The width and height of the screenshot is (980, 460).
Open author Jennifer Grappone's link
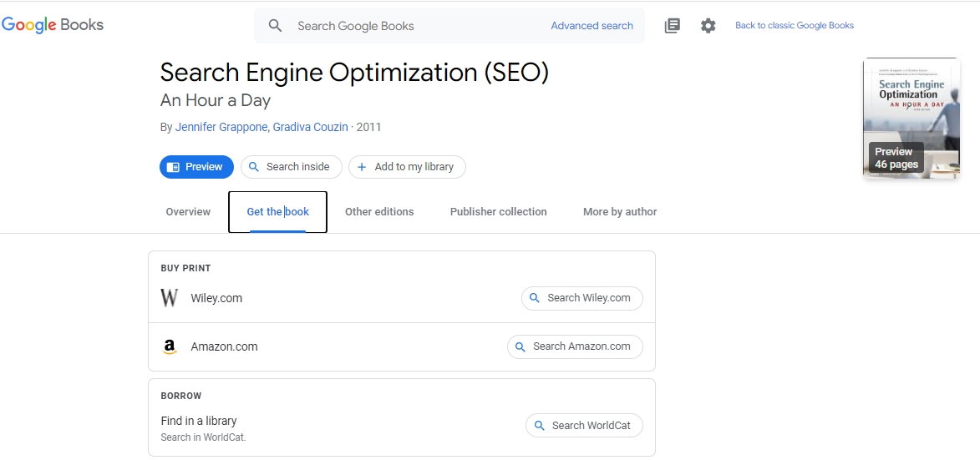221,128
